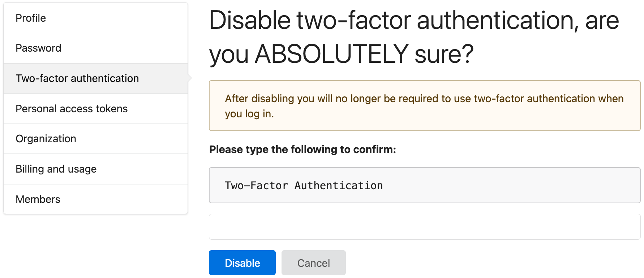
Task: Go to Password settings
Action: pyautogui.click(x=38, y=48)
